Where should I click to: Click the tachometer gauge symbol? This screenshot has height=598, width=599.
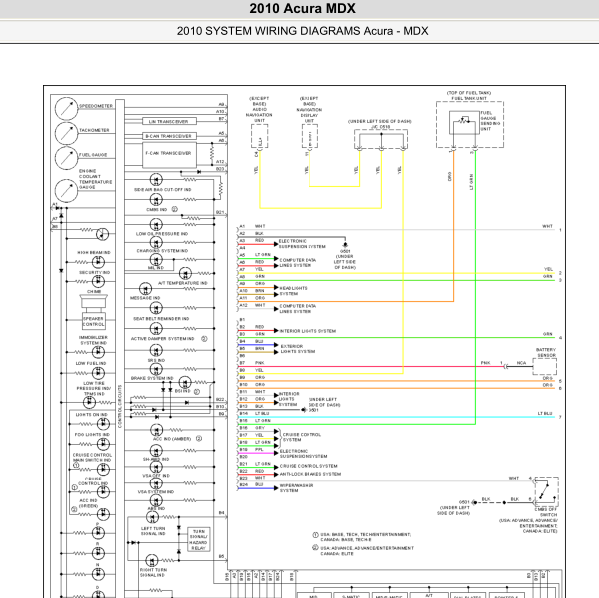coord(66,133)
